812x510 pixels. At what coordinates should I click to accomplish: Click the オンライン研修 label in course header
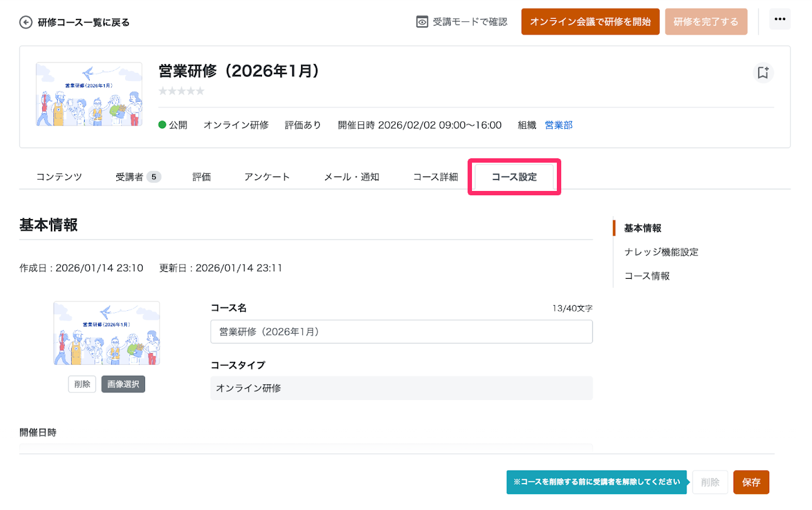tap(236, 125)
